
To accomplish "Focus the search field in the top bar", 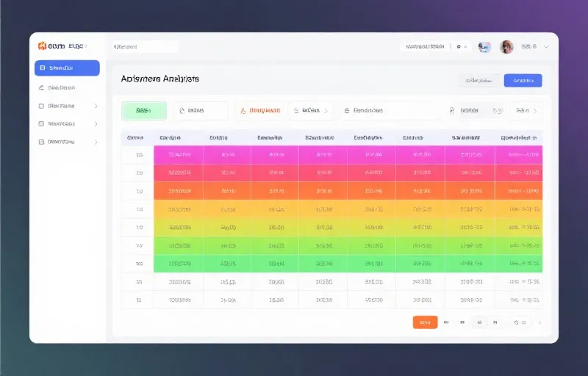I will [x=145, y=47].
